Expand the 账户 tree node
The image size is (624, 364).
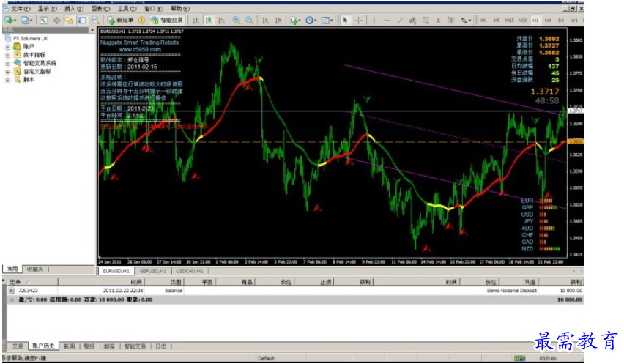coord(7,47)
